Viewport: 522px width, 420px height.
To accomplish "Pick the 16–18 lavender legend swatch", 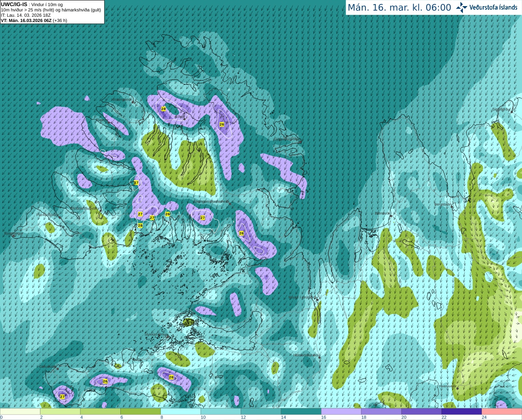I will [x=341, y=411].
